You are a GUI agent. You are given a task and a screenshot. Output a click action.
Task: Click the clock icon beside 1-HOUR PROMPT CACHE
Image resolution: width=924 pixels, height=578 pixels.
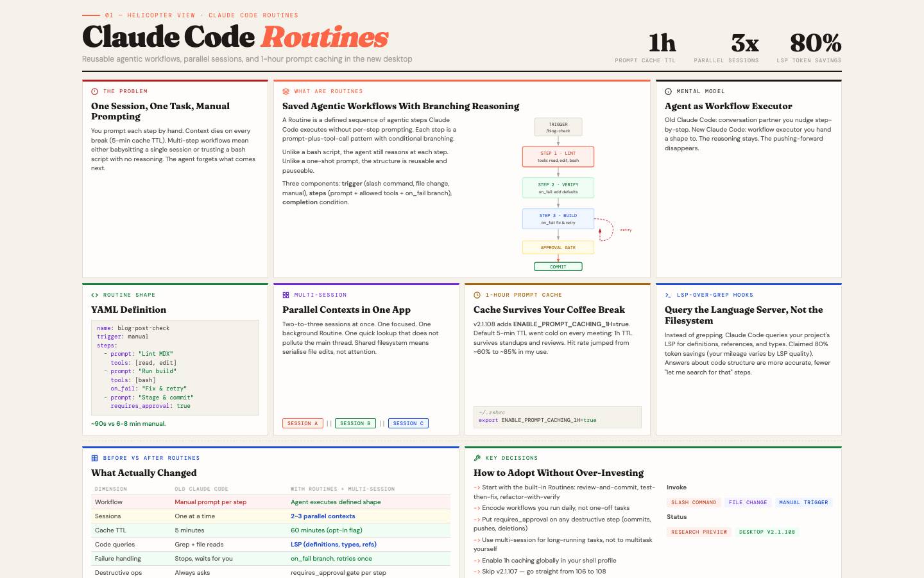477,295
